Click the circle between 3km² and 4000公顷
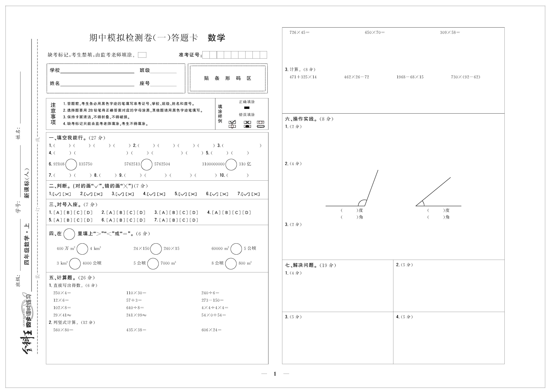Viewport: 554px width, 392px height. 75,264
